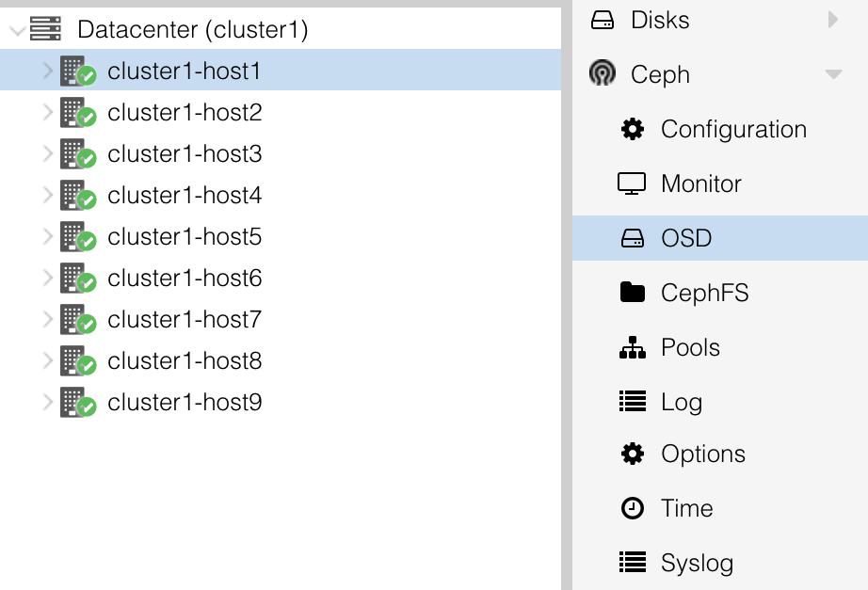The width and height of the screenshot is (868, 590).
Task: Collapse the Datacenter (cluster1) tree
Action: pyautogui.click(x=16, y=30)
